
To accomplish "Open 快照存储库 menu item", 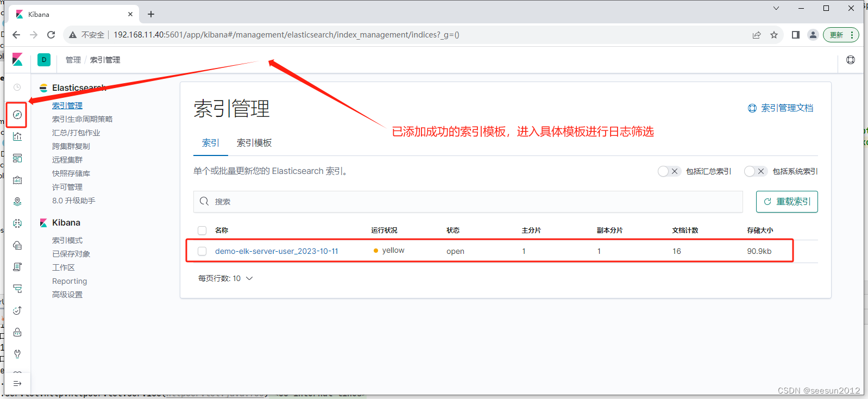I will 71,173.
